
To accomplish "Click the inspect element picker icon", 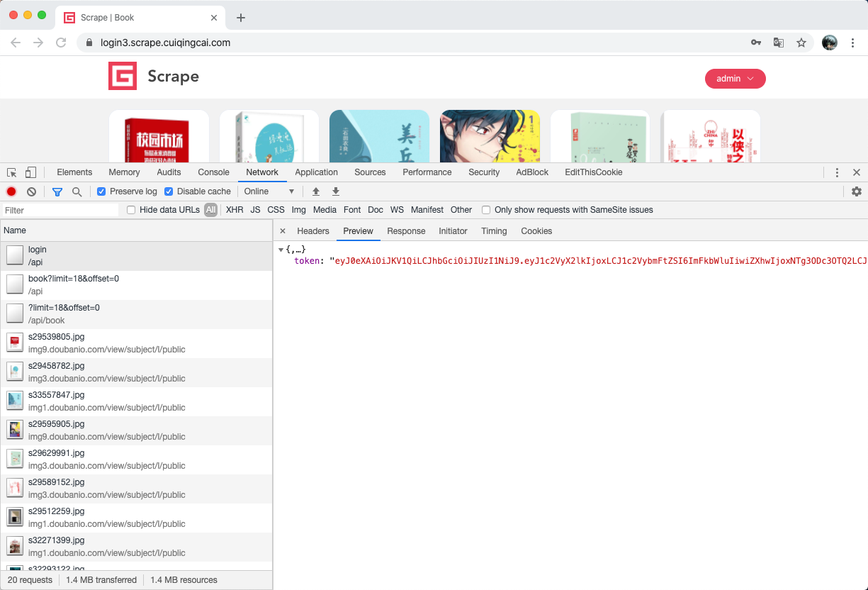I will pyautogui.click(x=12, y=172).
